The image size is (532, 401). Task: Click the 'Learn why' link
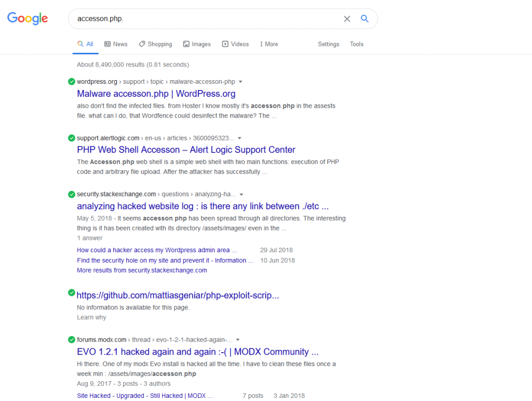(91, 317)
